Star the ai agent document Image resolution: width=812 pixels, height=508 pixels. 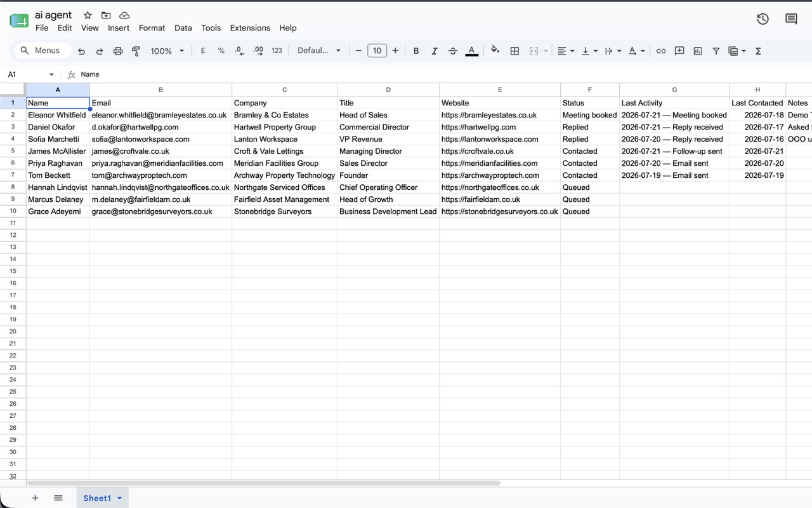88,15
